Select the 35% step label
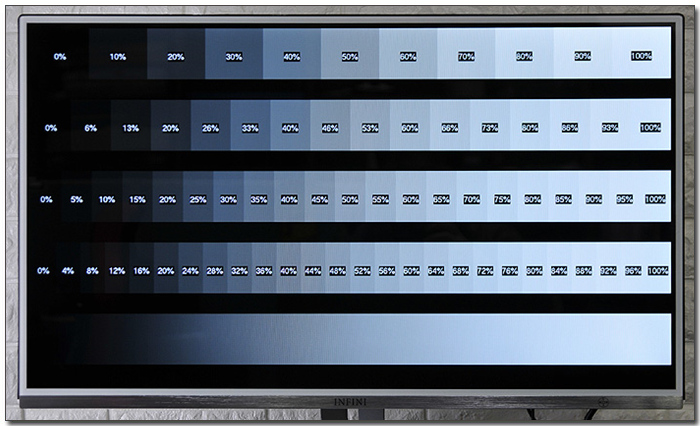Viewport: 700px width, 426px height. pyautogui.click(x=258, y=200)
